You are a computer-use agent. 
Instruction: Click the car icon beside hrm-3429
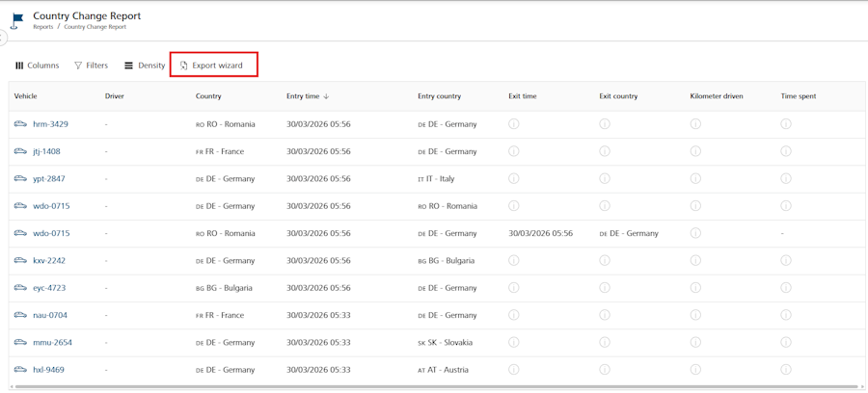pyautogui.click(x=20, y=124)
